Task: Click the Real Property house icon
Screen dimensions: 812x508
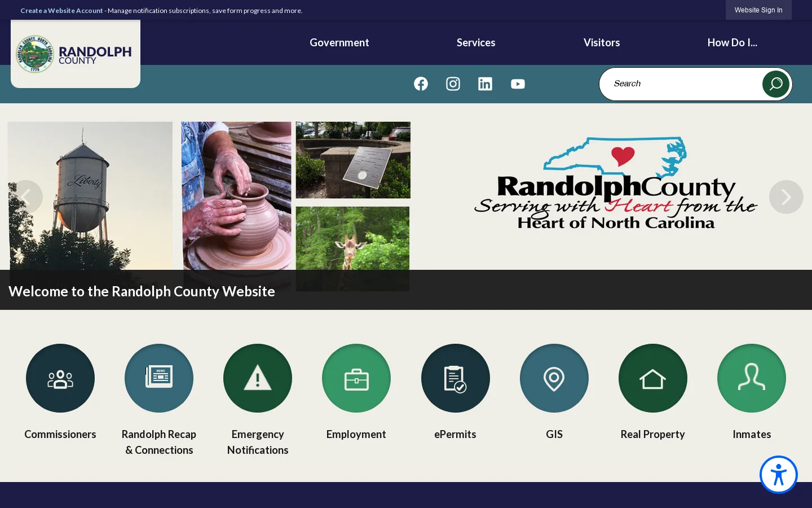Action: (x=653, y=378)
